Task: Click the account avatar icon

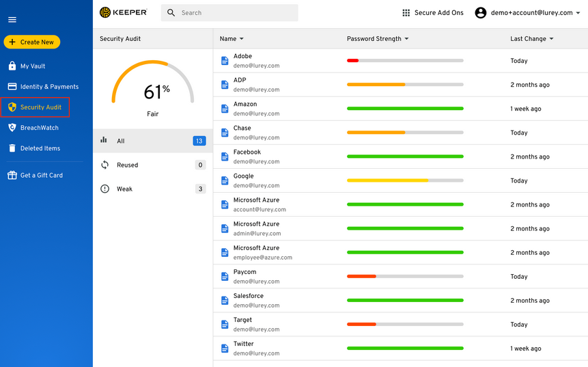Action: tap(480, 13)
